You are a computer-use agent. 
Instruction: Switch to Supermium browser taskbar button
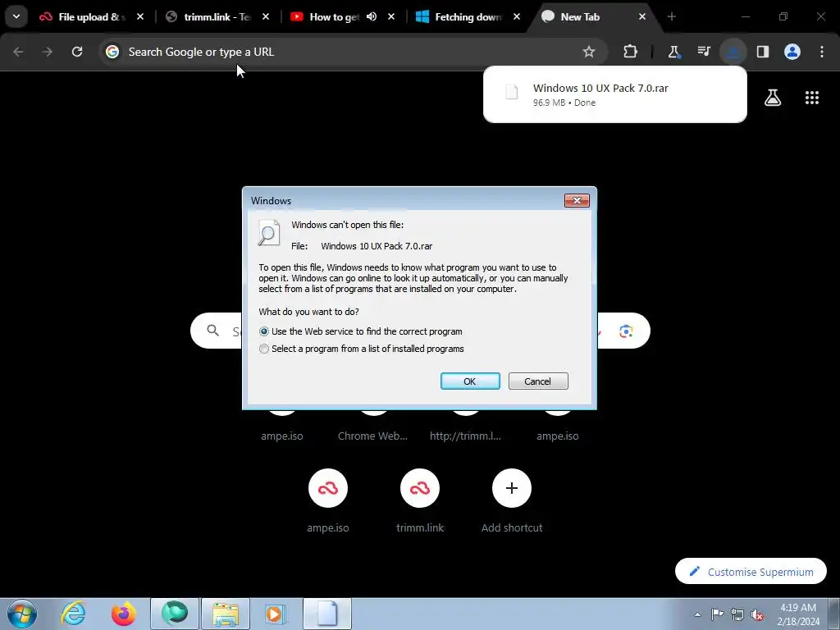tap(175, 614)
